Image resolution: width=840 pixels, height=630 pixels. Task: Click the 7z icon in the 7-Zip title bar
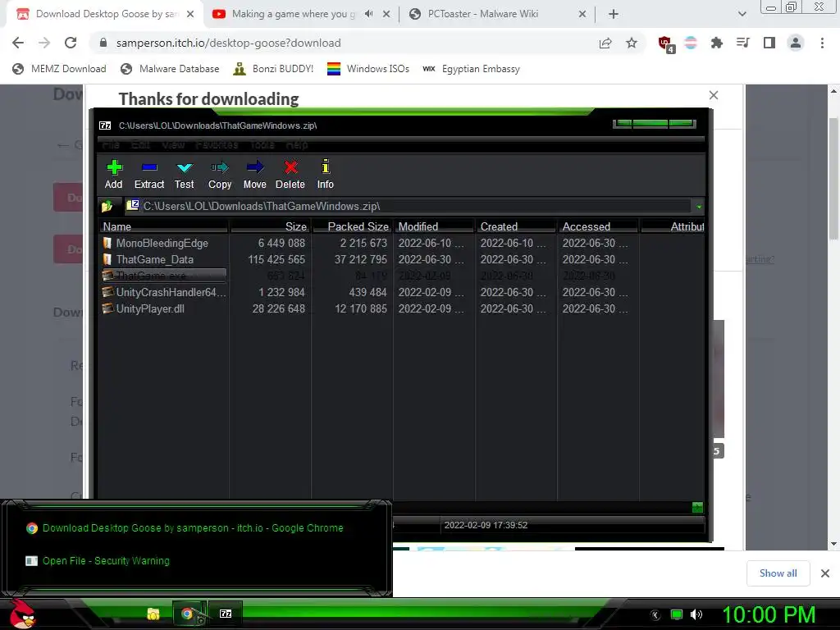(105, 126)
